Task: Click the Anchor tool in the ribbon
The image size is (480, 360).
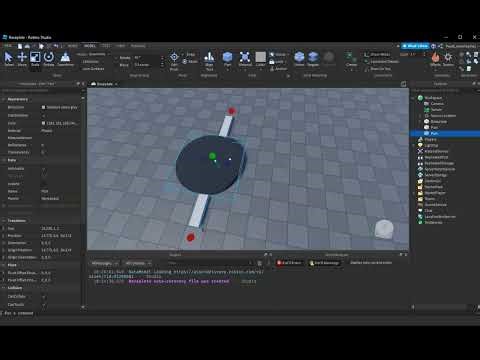Action: (x=278, y=69)
